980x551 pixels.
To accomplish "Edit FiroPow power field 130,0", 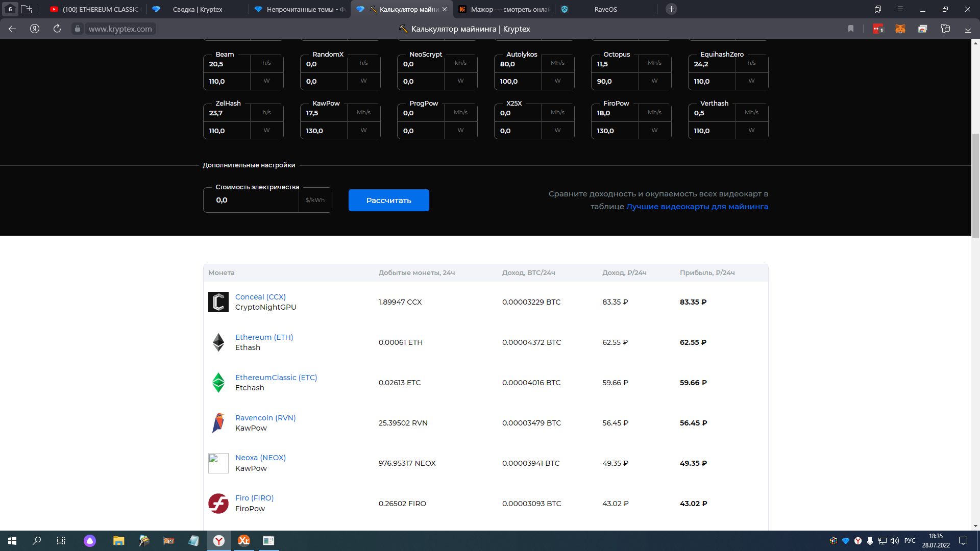I will tap(615, 131).
